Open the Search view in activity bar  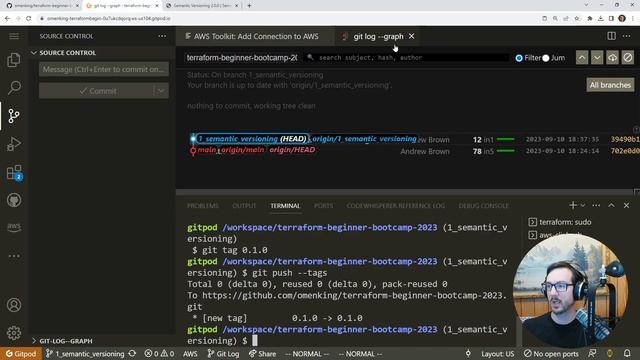click(14, 88)
